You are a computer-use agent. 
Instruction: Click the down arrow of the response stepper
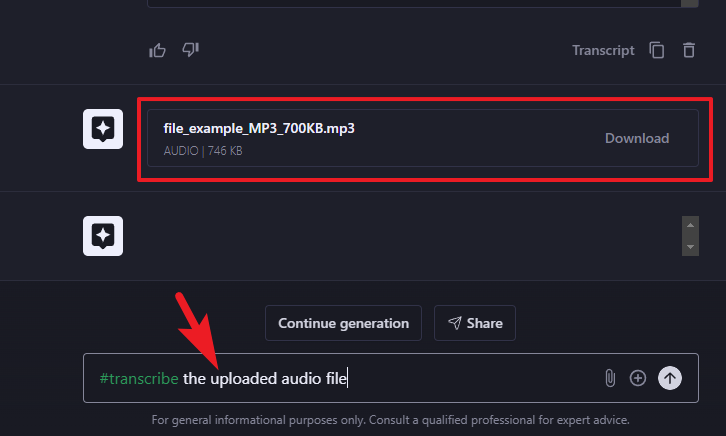click(x=690, y=247)
